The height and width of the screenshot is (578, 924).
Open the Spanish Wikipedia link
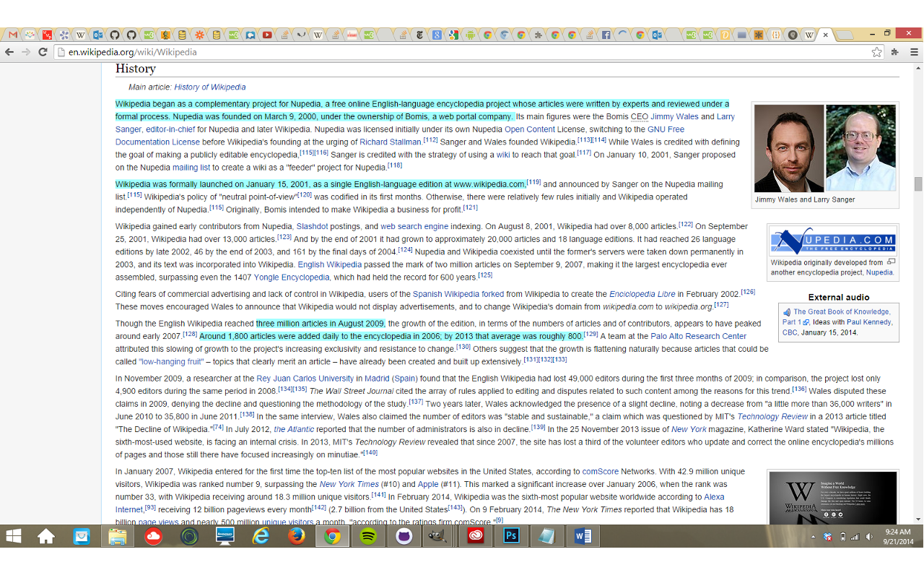[x=446, y=294]
